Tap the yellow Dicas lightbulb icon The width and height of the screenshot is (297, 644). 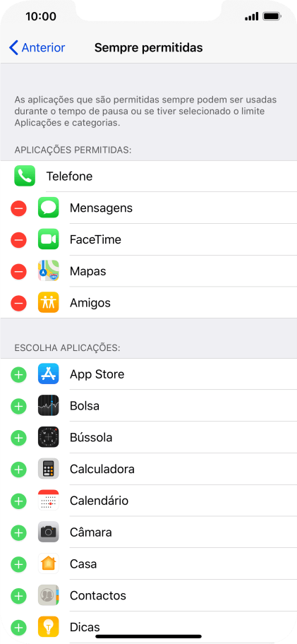49,627
